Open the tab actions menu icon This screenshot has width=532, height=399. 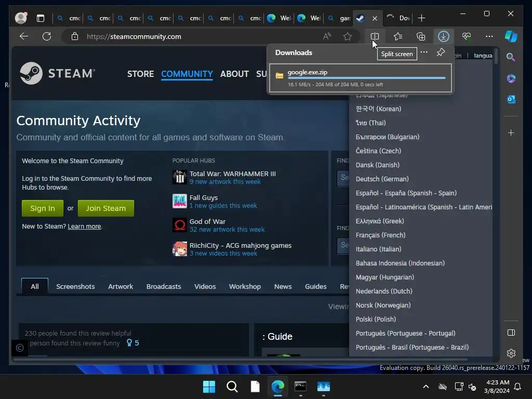(x=41, y=18)
